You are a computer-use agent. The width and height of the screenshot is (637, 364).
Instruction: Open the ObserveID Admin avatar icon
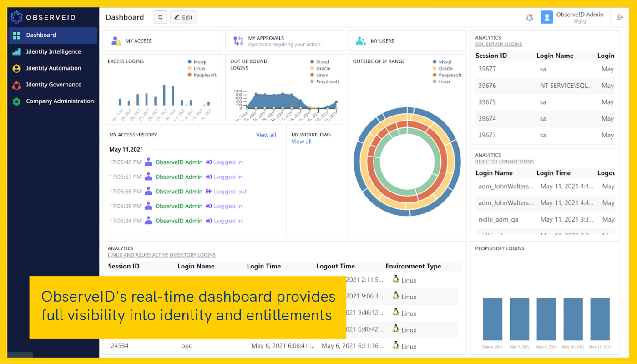tap(547, 17)
